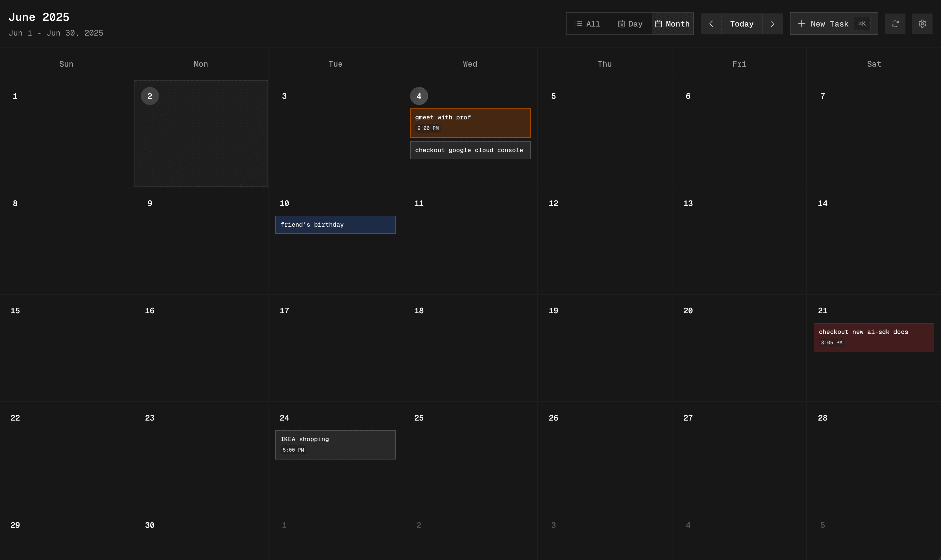The image size is (941, 560).
Task: Open the friend's birthday event
Action: [x=336, y=224]
